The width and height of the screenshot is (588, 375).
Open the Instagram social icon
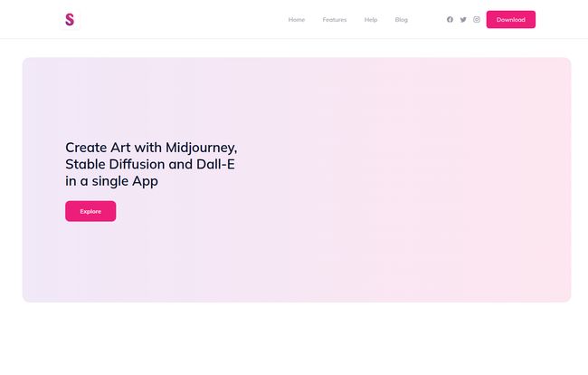tap(476, 20)
